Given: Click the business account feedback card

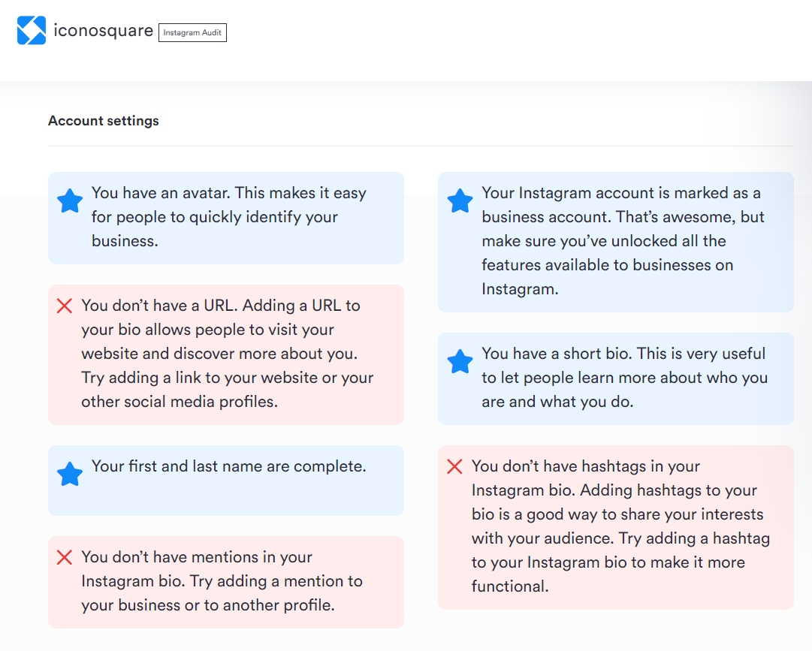Looking at the screenshot, I should (615, 241).
